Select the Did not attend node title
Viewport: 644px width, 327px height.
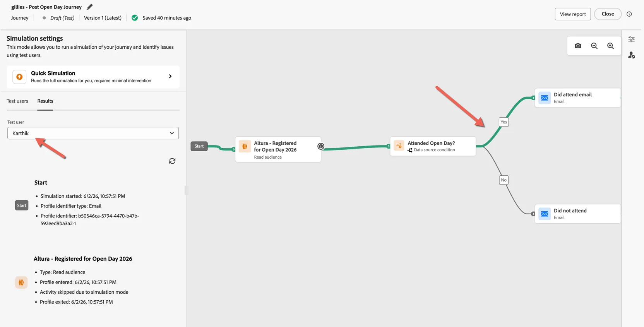pos(570,211)
